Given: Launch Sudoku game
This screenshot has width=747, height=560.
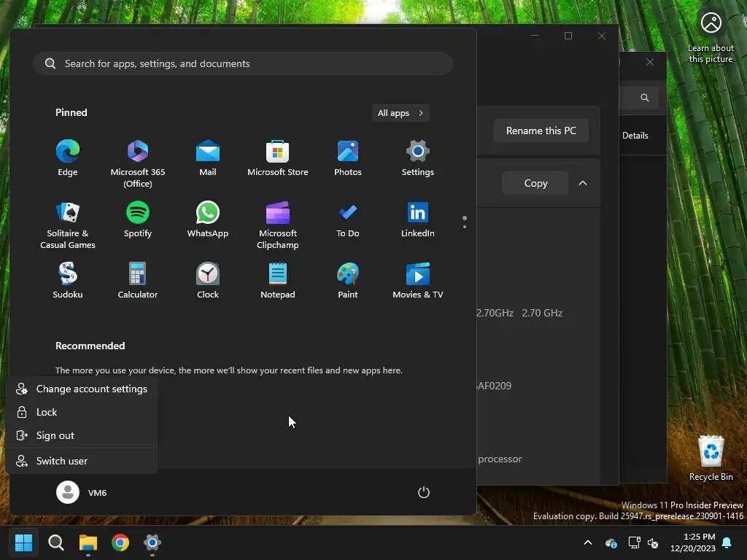Looking at the screenshot, I should 68,281.
